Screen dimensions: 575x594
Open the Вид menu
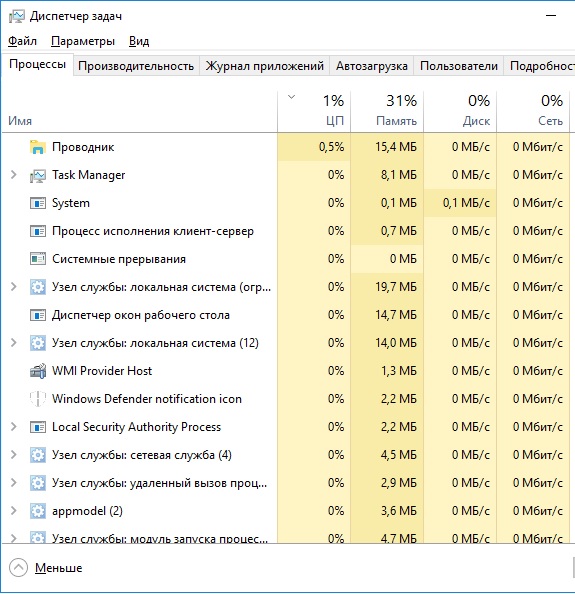coord(139,41)
